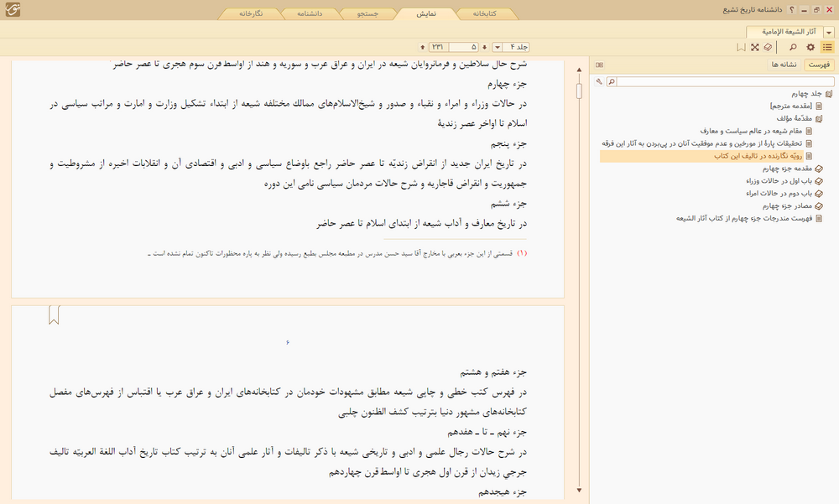Click in the index search input field
Image resolution: width=839 pixels, height=504 pixels.
tap(726, 81)
